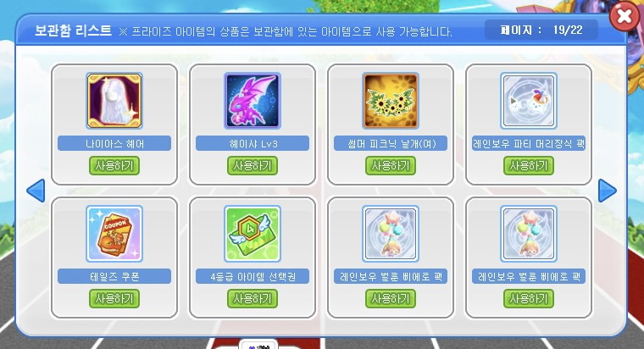Use the Rainbow Party hair ornament pack

[x=529, y=165]
